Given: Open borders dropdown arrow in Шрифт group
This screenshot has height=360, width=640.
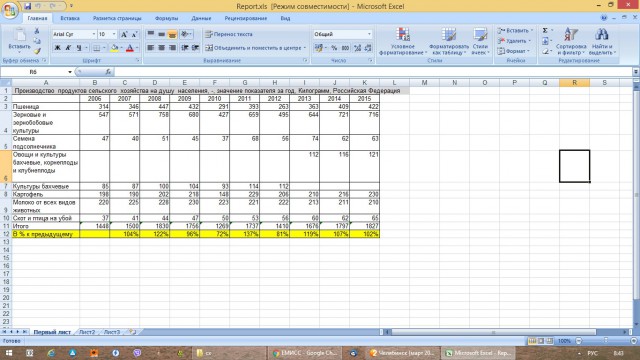Looking at the screenshot, I should (x=104, y=48).
